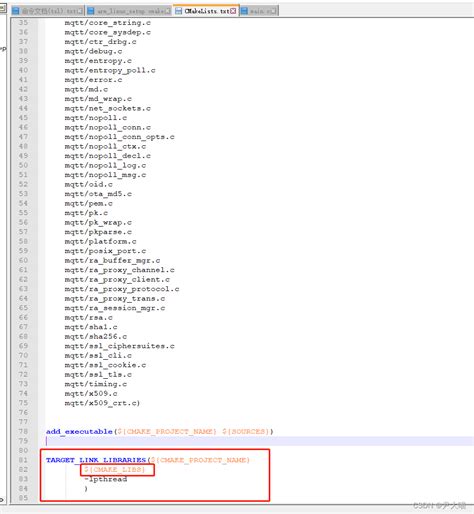Select line number 79 in the margin
The image size is (474, 514).
[23, 441]
